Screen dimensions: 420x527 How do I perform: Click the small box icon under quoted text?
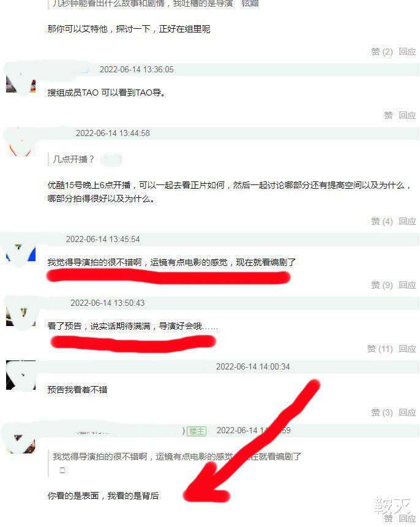62,470
